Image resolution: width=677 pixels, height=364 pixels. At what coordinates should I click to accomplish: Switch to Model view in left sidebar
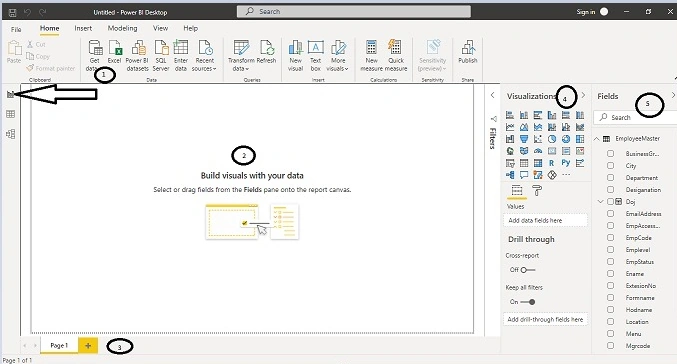tap(10, 134)
